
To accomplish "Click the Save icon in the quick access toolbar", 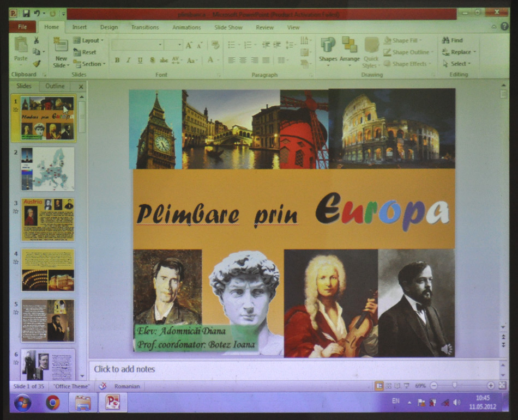I will click(x=26, y=14).
